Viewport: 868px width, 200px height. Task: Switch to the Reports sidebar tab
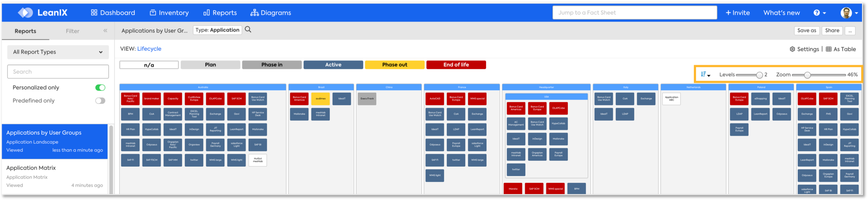point(25,31)
